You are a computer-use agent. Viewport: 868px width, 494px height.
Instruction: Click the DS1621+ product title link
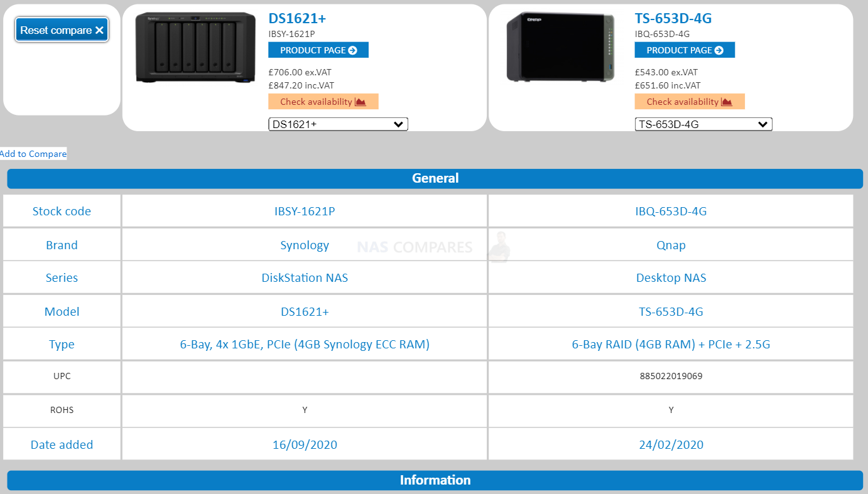(297, 18)
